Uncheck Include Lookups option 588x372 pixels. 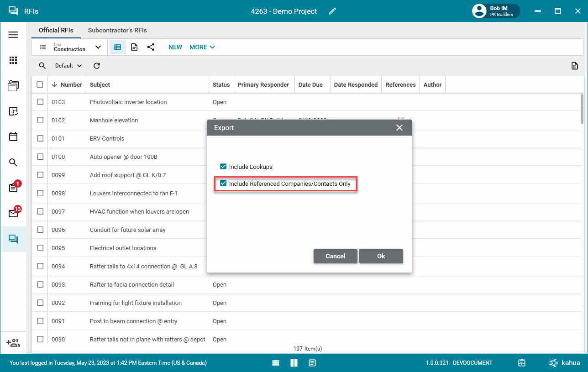click(223, 167)
